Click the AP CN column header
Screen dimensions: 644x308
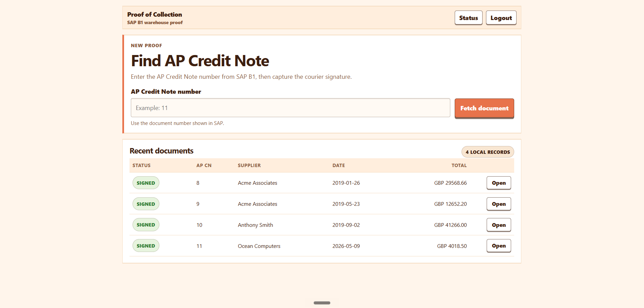pos(204,165)
